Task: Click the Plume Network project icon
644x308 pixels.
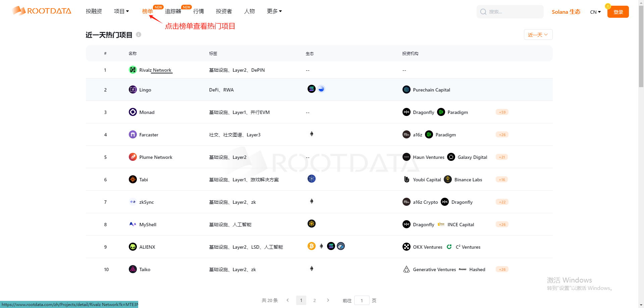Action: [x=133, y=157]
